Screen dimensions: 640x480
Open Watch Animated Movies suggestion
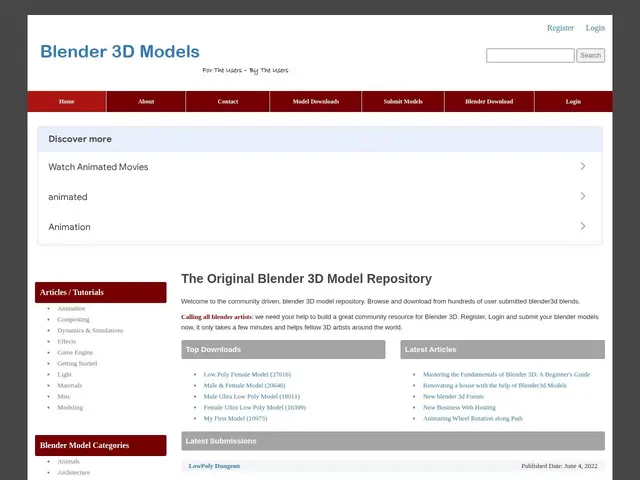(x=320, y=167)
